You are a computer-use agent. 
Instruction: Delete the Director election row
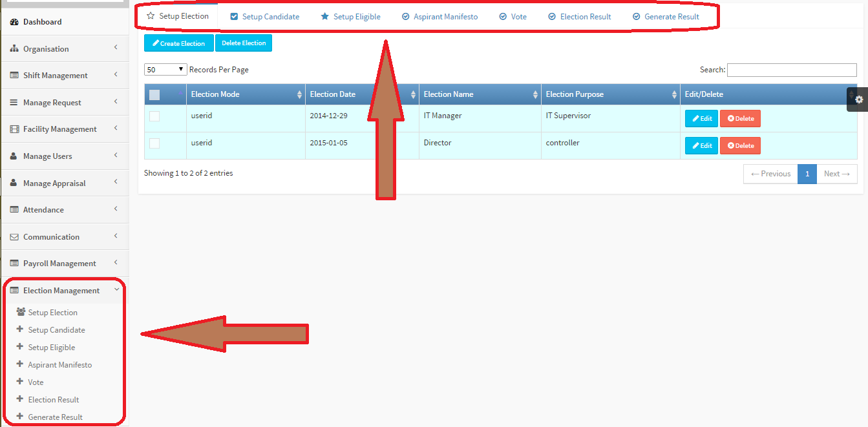740,146
